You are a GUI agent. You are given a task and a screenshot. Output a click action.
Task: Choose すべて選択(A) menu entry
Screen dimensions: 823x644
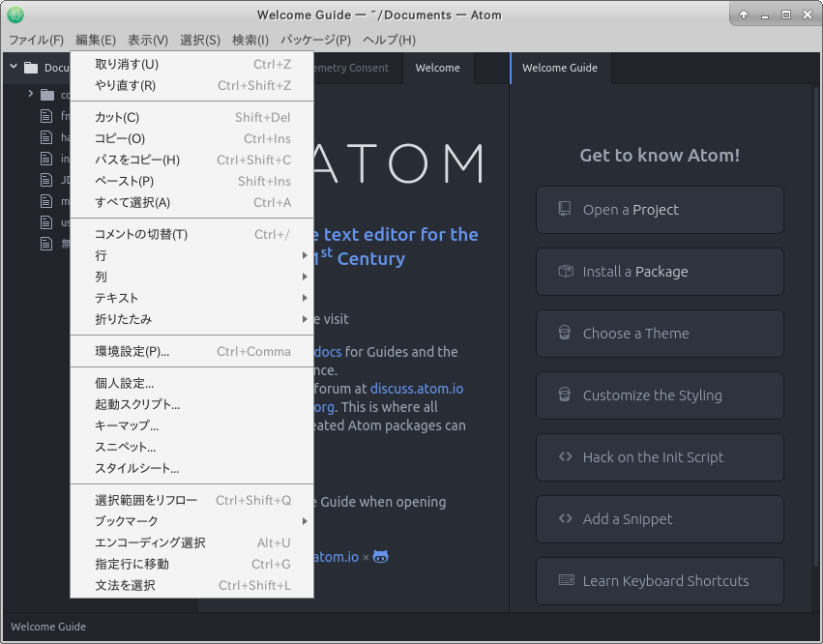pos(191,203)
